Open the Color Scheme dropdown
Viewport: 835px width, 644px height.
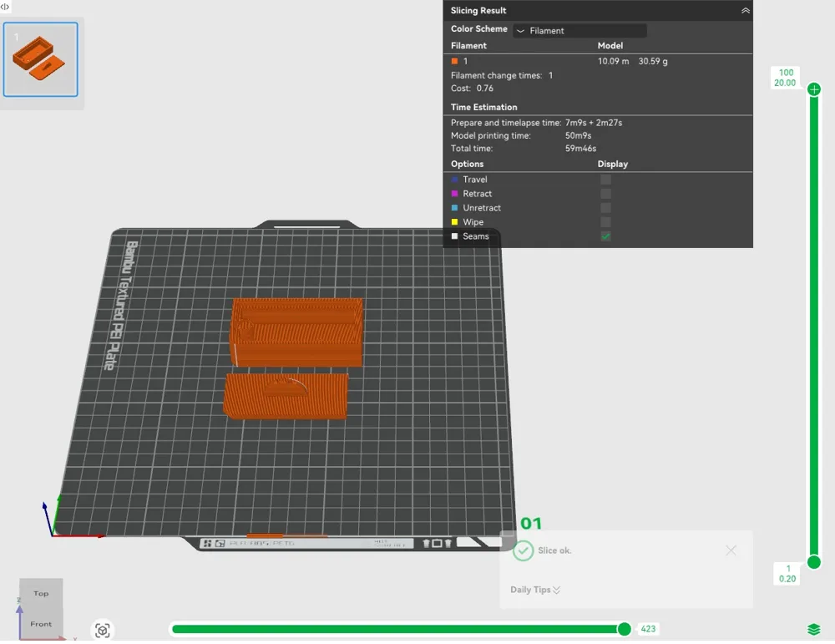click(579, 31)
